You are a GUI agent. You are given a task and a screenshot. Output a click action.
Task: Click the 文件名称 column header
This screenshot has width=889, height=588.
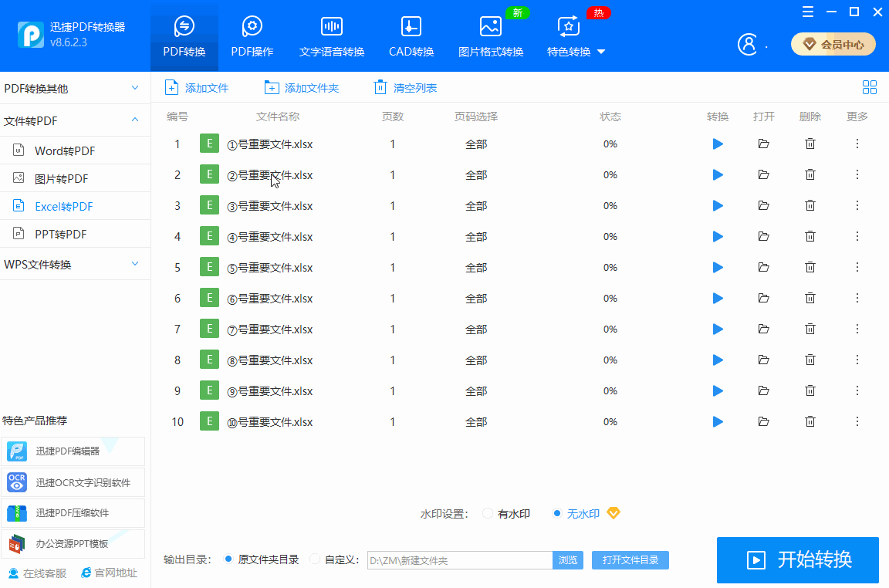pos(278,117)
